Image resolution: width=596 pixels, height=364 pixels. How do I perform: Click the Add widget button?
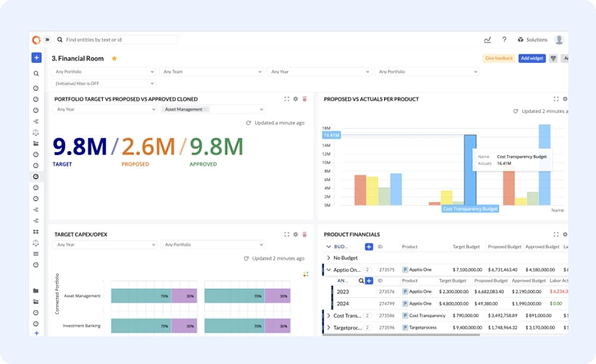(x=531, y=58)
